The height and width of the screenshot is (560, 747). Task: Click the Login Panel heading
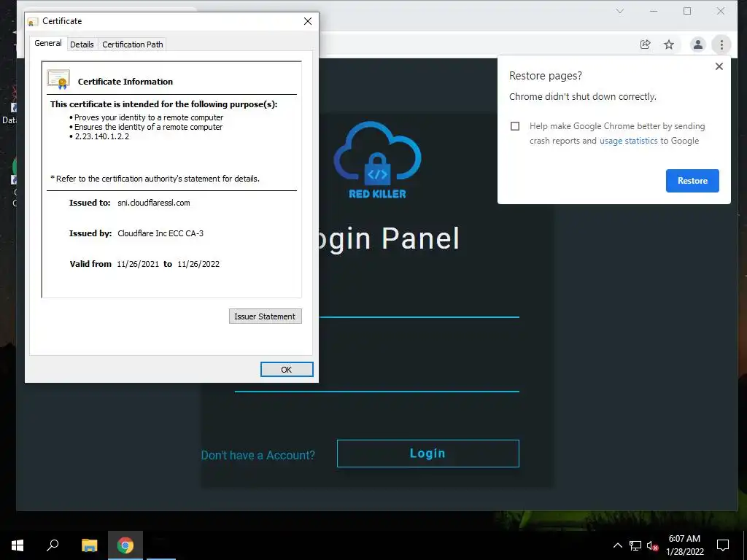[388, 239]
